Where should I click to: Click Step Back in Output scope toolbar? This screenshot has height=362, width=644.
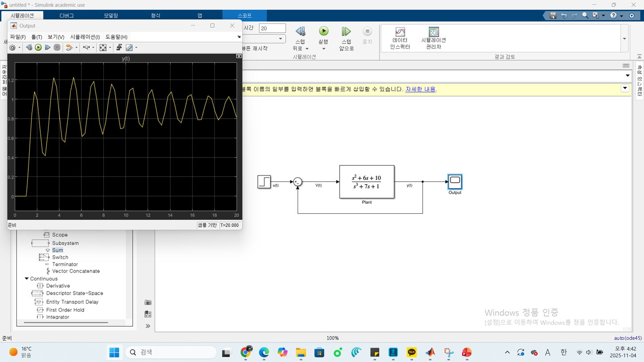point(29,47)
